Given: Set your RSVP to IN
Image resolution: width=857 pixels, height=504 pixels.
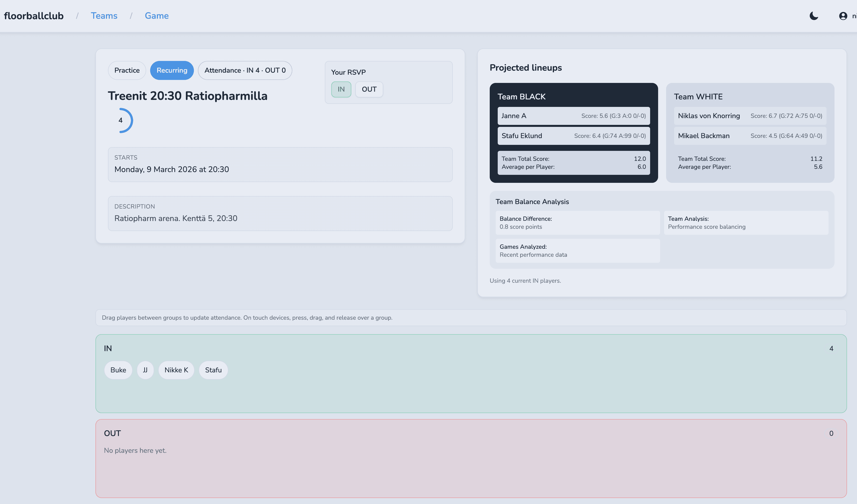Looking at the screenshot, I should [341, 89].
